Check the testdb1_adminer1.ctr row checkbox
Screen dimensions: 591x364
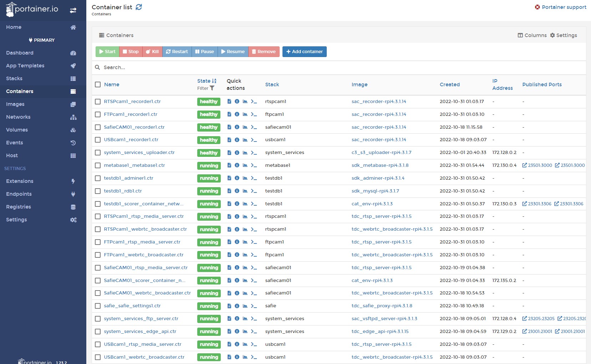[98, 178]
